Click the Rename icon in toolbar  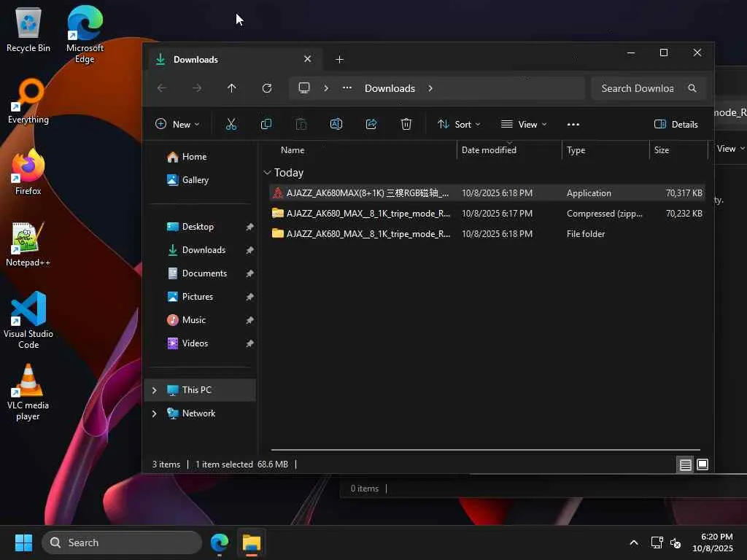[336, 124]
